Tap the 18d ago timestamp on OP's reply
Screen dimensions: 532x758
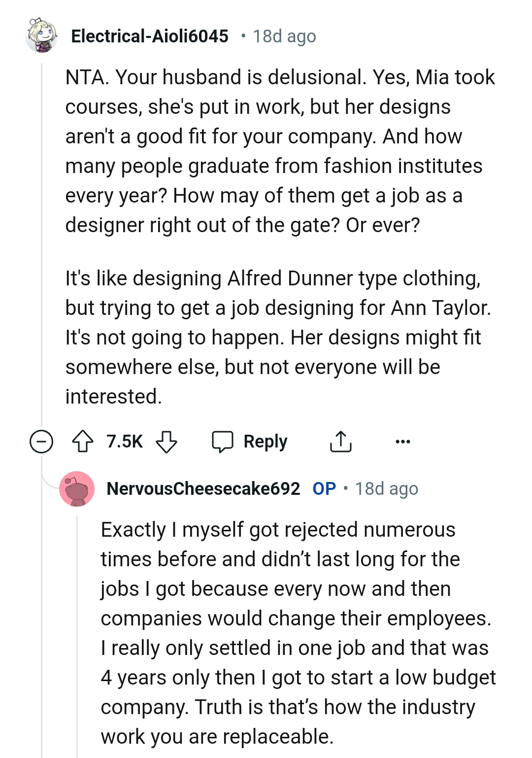(x=387, y=488)
